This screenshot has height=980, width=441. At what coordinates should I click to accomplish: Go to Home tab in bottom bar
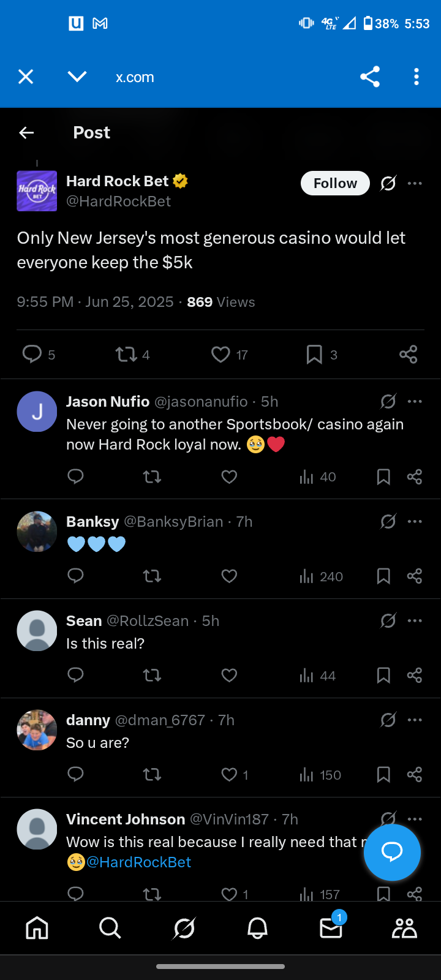[x=37, y=929]
